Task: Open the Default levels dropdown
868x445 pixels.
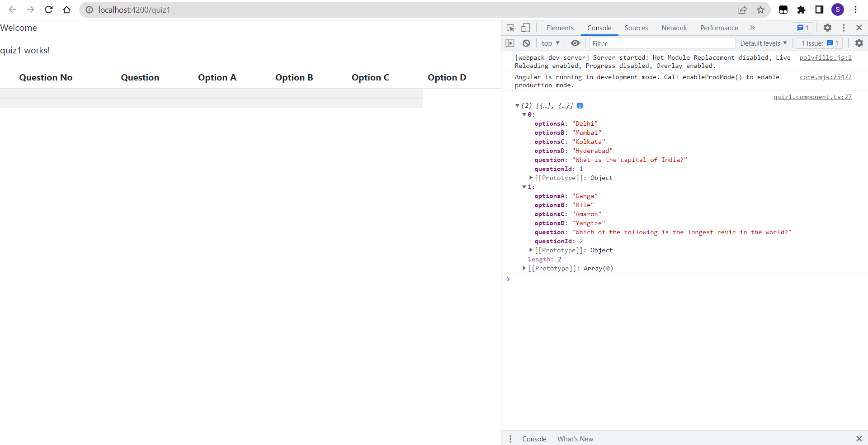Action: [764, 43]
